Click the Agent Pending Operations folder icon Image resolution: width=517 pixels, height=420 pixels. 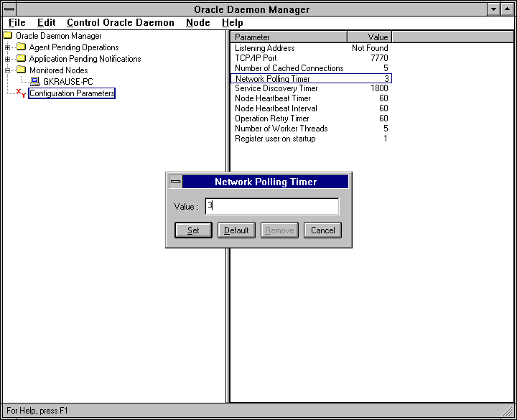coord(21,47)
